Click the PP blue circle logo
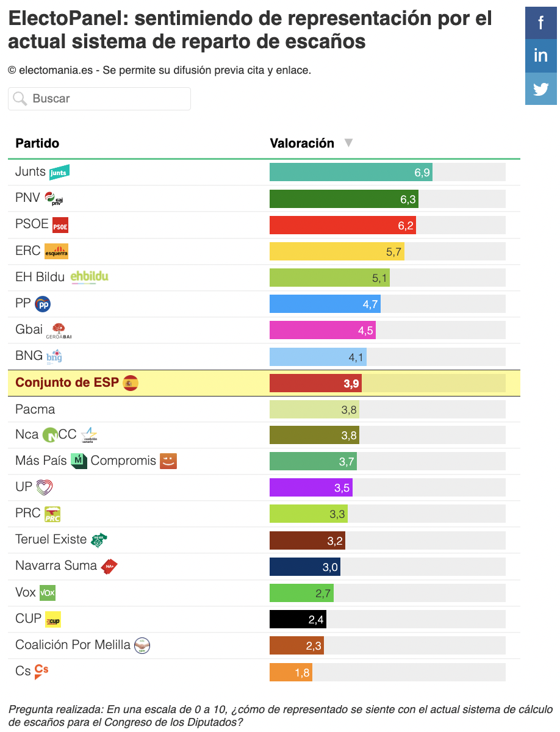The width and height of the screenshot is (560, 732). [x=43, y=304]
